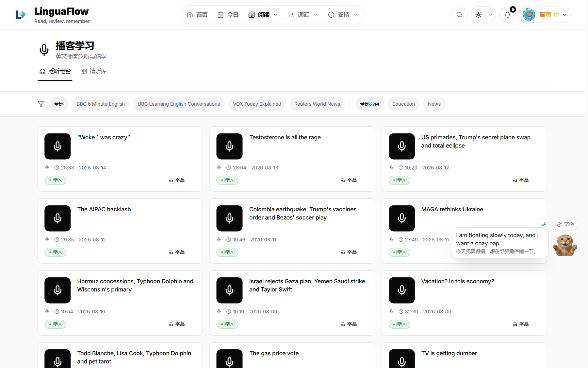Image resolution: width=588 pixels, height=368 pixels.
Task: Switch to the 泛听电台 tab
Action: coord(55,71)
